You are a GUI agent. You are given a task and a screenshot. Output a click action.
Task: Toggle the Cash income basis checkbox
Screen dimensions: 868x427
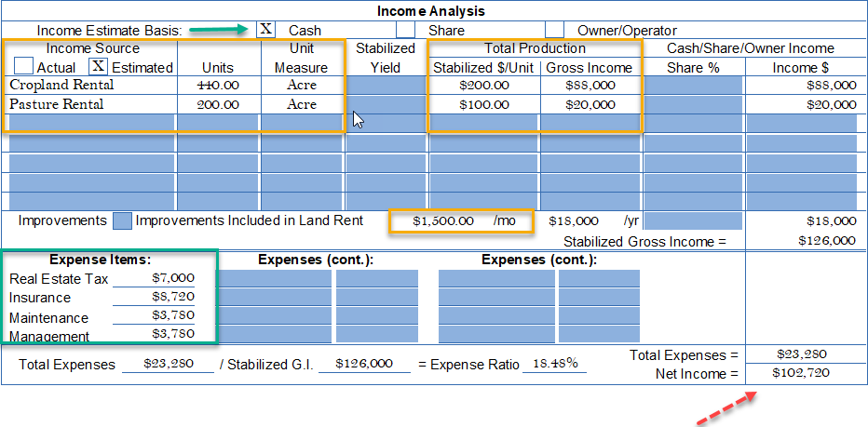click(266, 30)
